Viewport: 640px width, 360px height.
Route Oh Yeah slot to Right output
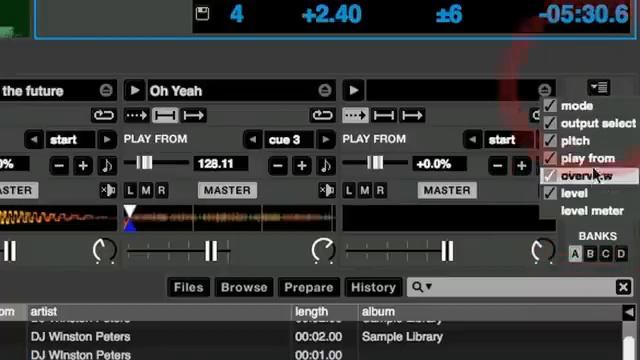tap(162, 191)
